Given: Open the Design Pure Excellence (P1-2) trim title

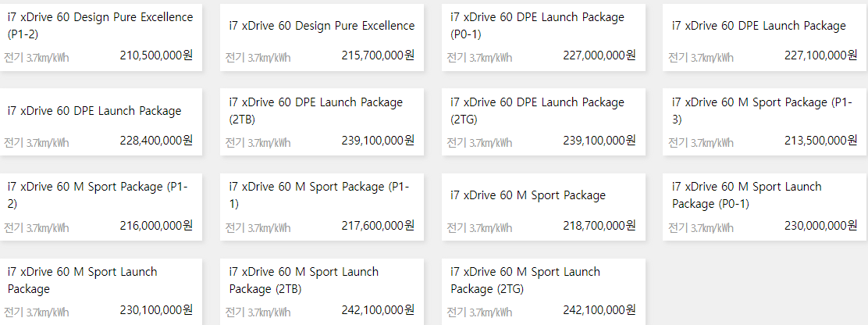Looking at the screenshot, I should click(100, 26).
